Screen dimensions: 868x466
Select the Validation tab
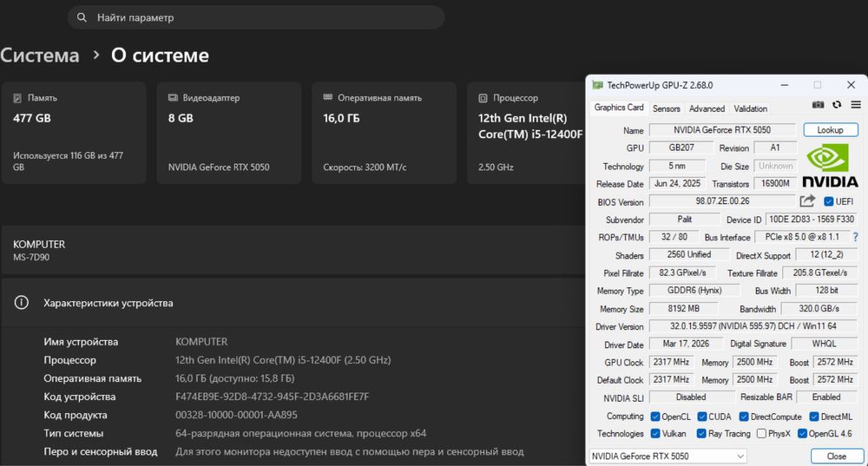point(750,108)
